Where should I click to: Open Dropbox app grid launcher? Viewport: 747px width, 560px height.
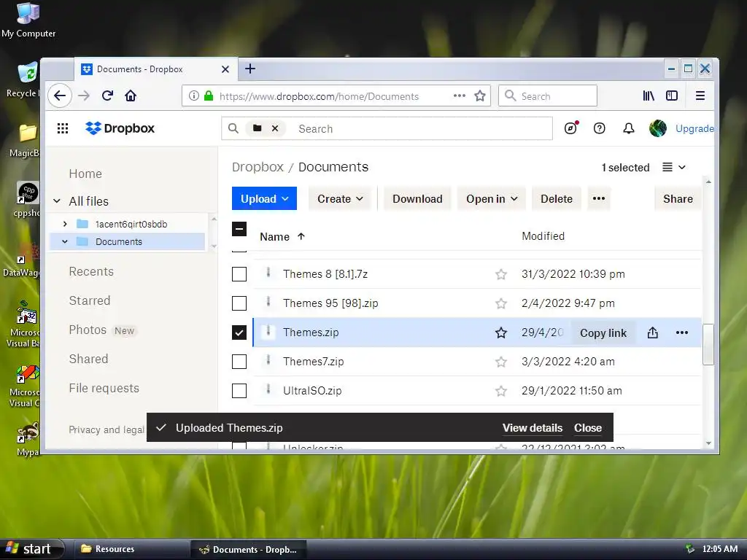point(63,128)
